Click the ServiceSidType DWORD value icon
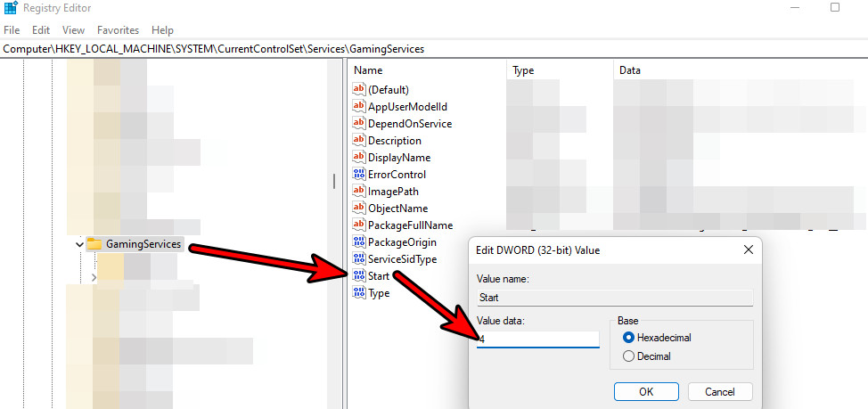868x409 pixels. point(359,259)
